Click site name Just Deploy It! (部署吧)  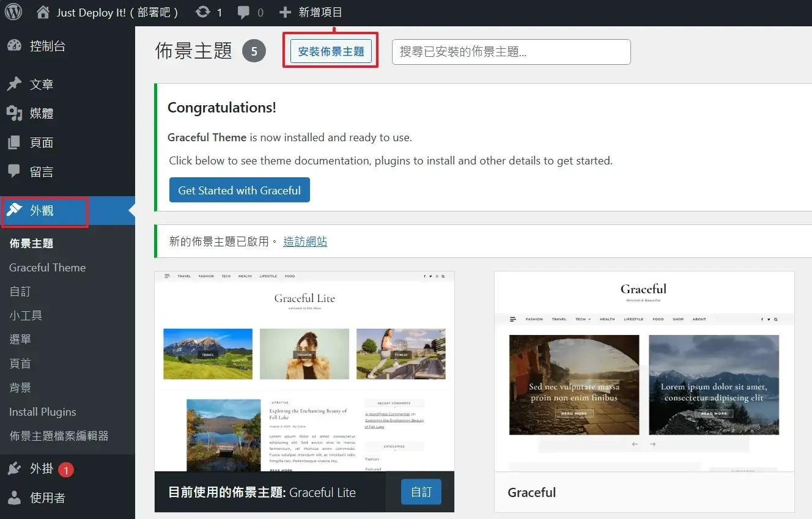117,12
